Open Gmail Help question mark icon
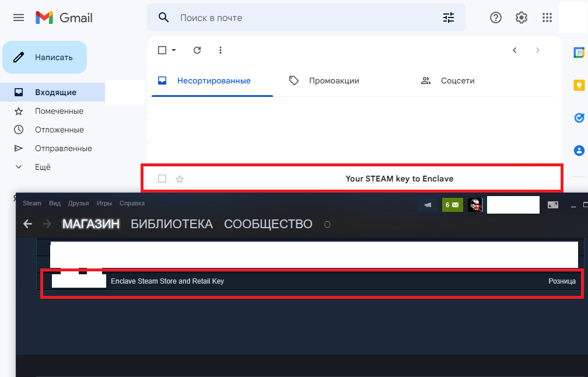Screen dimensions: 588x377 [496, 18]
